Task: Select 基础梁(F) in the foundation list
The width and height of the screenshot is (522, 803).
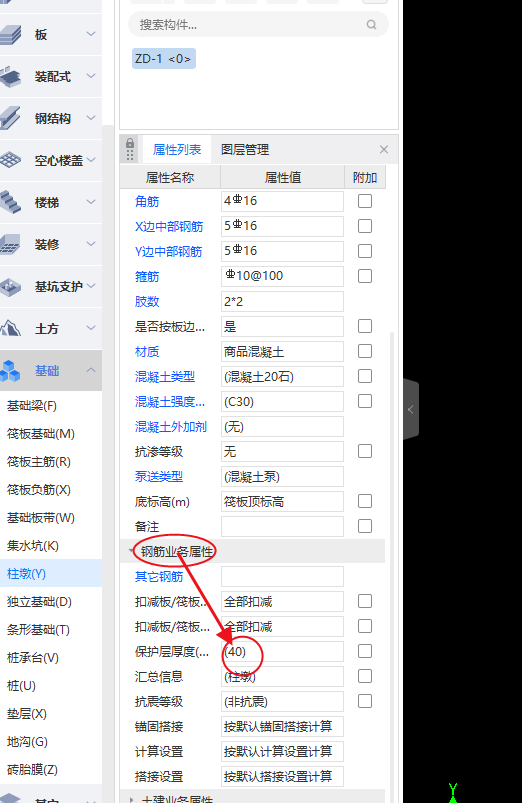Action: click(32, 406)
